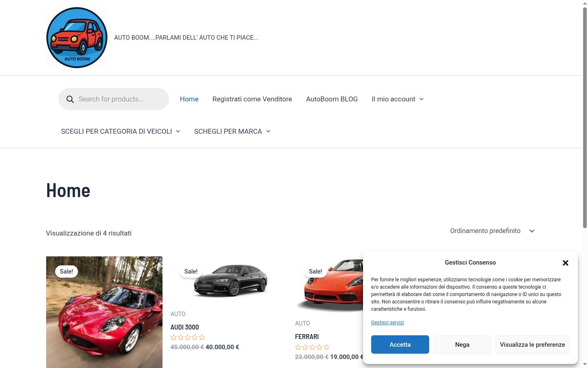Click the Visualizzazione di 4 risultati text

89,233
